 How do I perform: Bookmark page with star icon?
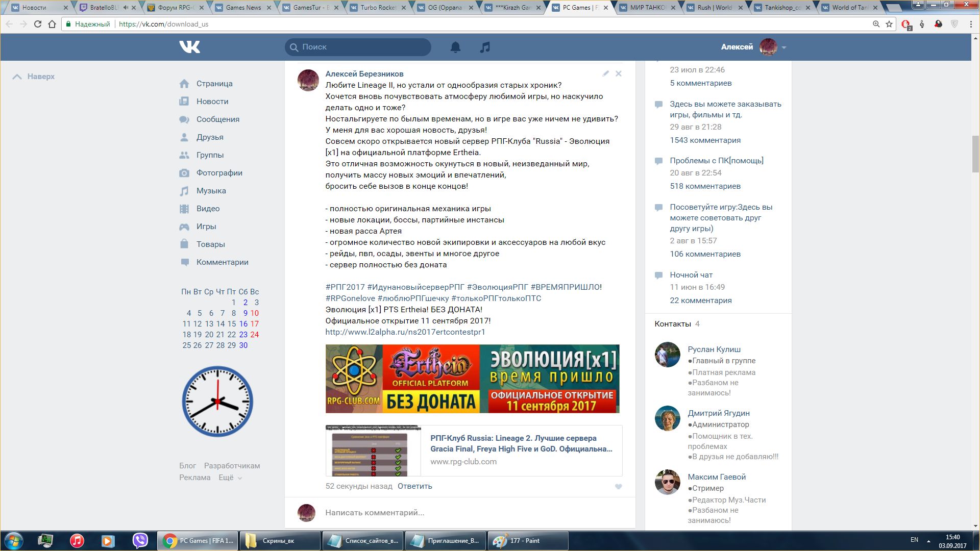pyautogui.click(x=889, y=24)
